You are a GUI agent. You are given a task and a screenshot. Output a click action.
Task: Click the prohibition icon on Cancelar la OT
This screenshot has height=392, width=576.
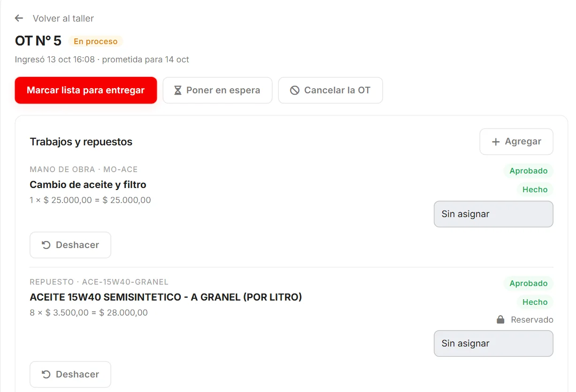(295, 90)
